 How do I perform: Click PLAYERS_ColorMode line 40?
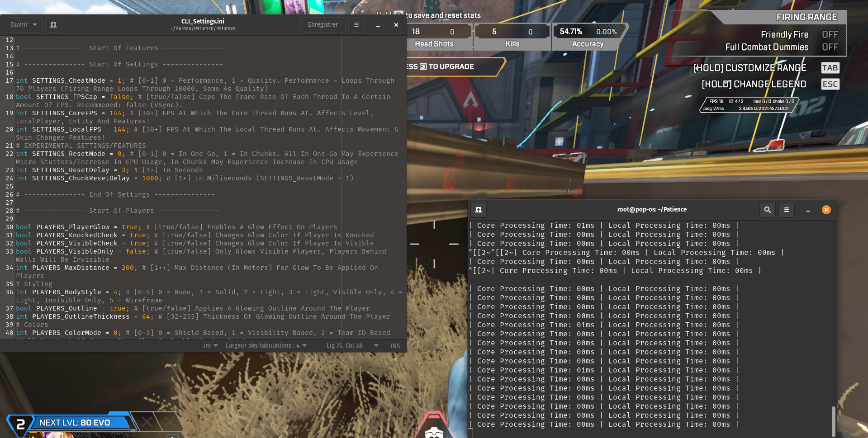203,333
